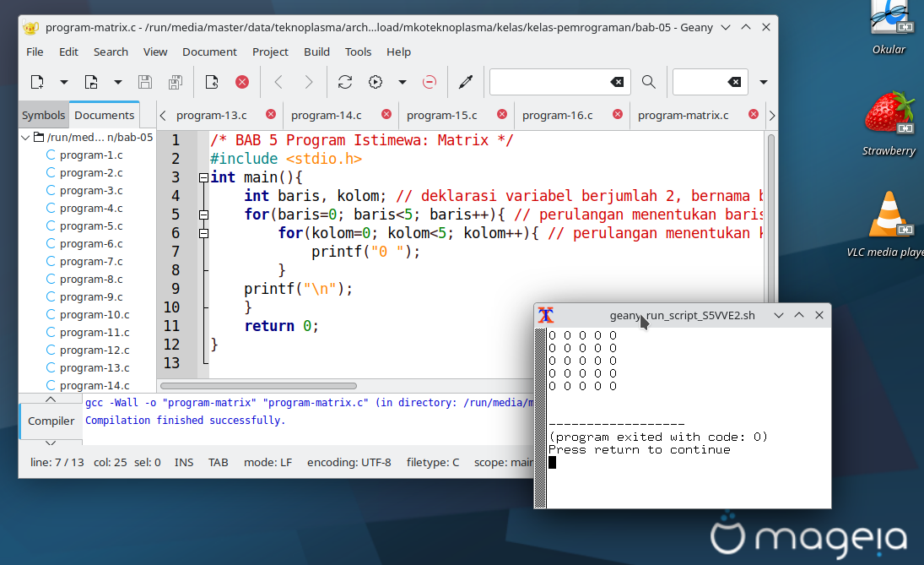
Task: Open the Compiler message tab
Action: coord(51,421)
